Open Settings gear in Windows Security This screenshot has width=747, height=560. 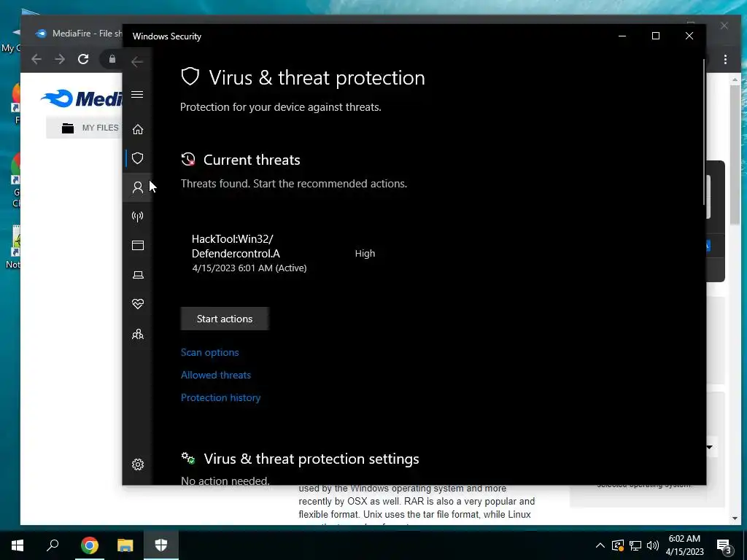138,464
